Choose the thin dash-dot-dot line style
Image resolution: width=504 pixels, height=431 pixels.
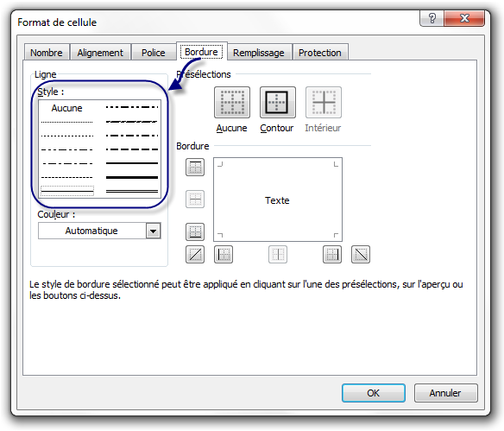point(66,150)
